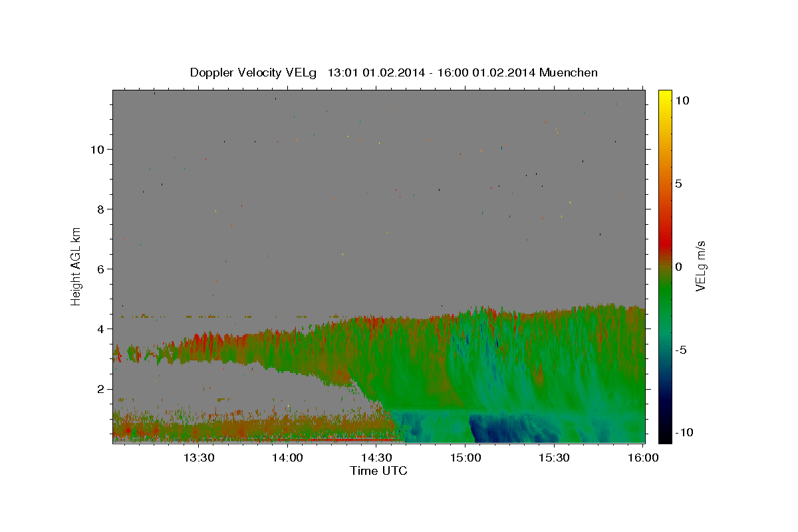Click the plot title 'Doppler Velocity VELg'

(254, 72)
